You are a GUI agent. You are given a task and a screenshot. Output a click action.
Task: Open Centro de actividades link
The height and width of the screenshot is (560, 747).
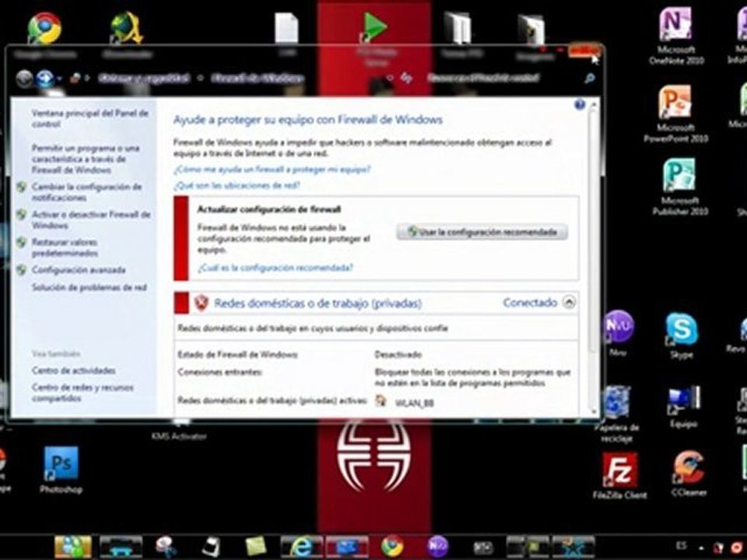73,370
